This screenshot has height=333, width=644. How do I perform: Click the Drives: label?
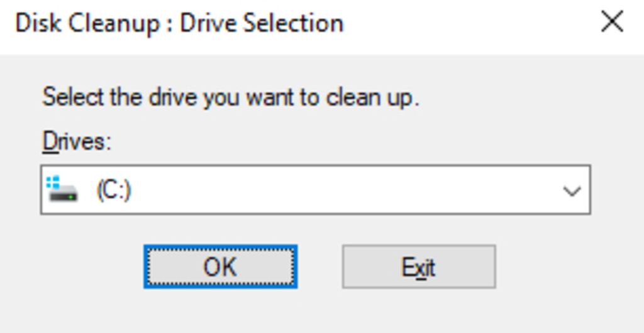click(x=77, y=142)
